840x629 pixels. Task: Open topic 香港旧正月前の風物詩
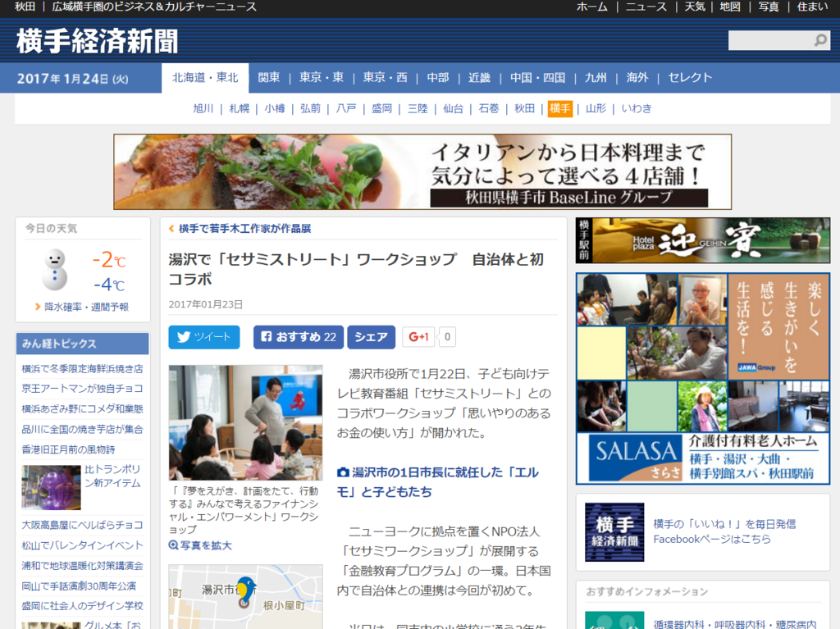coord(68,449)
